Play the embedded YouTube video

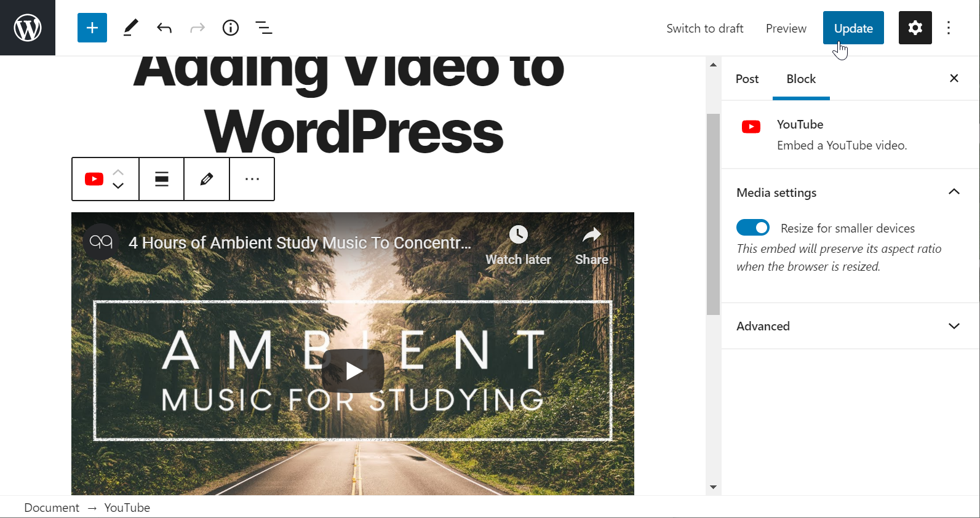353,370
